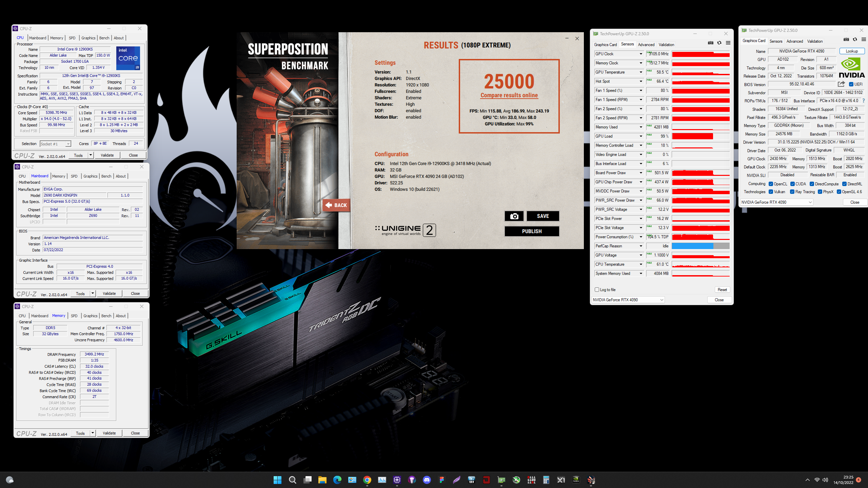Open SPD tab in Mainboard CPU-Z window
Viewport: 868px width, 488px height.
[x=74, y=176]
